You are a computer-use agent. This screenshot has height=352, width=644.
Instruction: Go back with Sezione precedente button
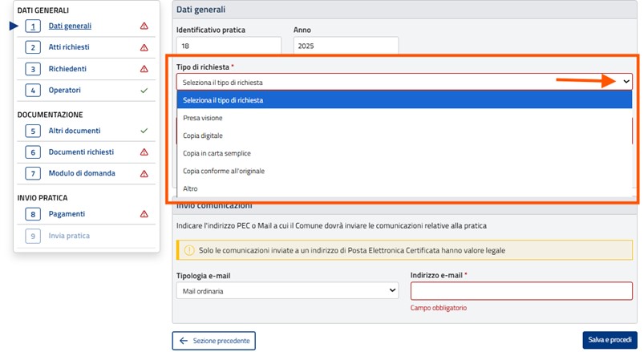213,341
